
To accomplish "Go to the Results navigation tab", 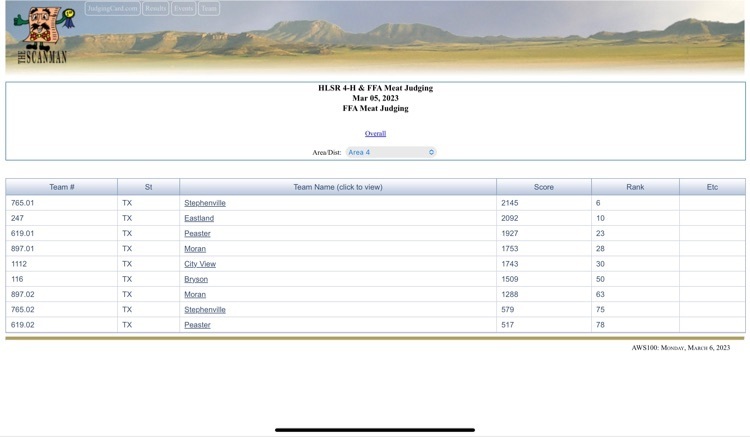I will [x=155, y=9].
